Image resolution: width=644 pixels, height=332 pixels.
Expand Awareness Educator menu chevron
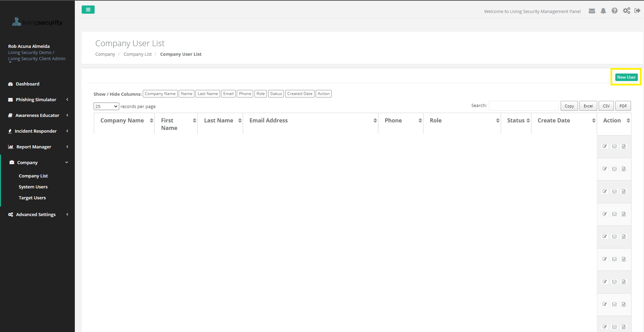pyautogui.click(x=67, y=115)
